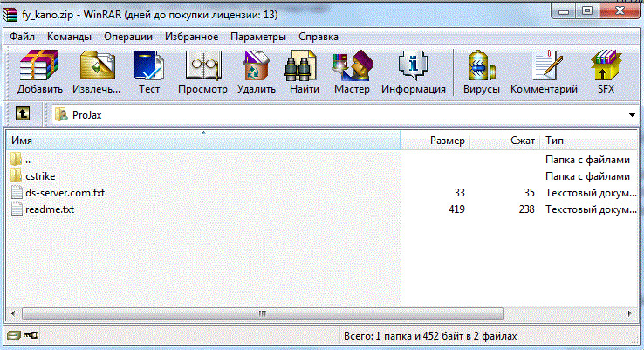This screenshot has width=644, height=350.
Task: Select the readme.txt file name
Action: tap(50, 209)
